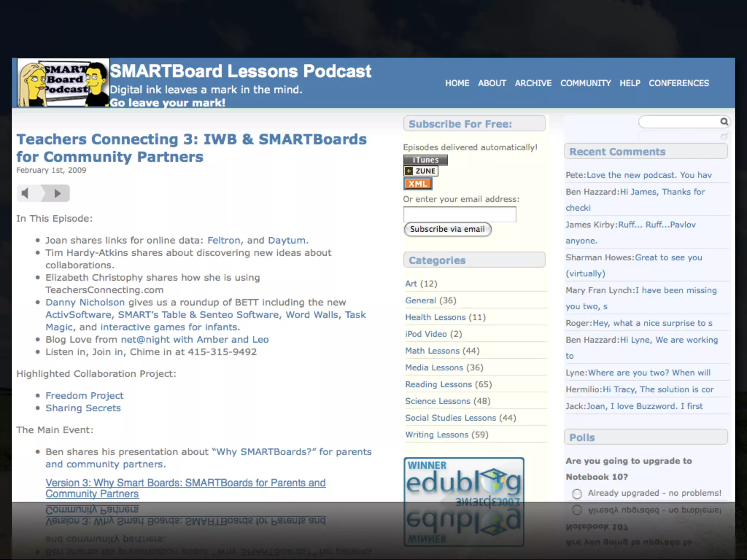Click the search magnifier icon

pos(724,121)
